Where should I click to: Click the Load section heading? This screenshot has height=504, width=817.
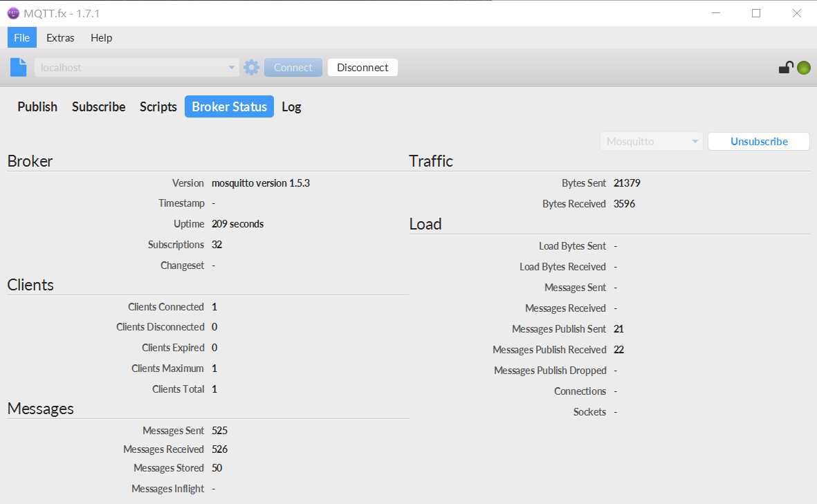pyautogui.click(x=425, y=225)
